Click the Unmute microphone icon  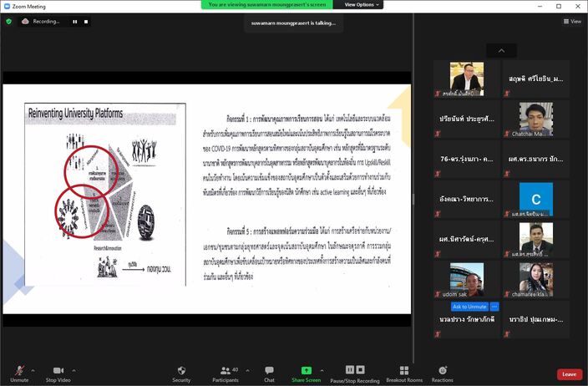click(x=19, y=371)
